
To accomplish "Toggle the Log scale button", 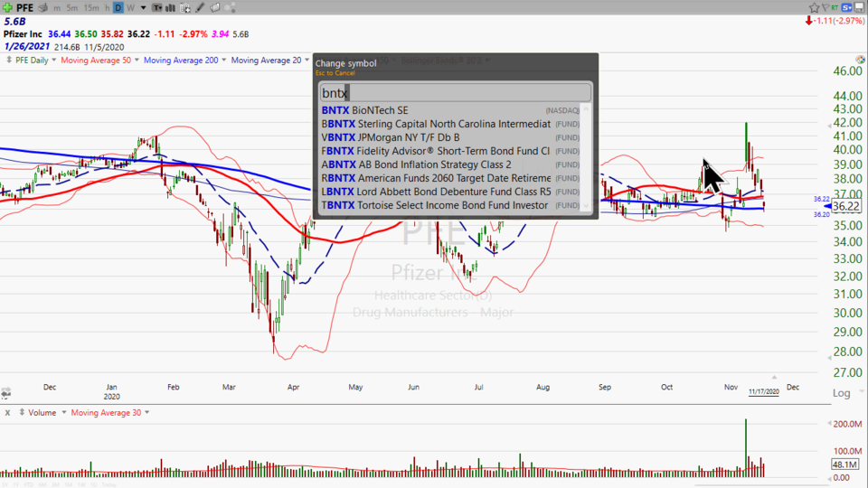I will (x=842, y=393).
